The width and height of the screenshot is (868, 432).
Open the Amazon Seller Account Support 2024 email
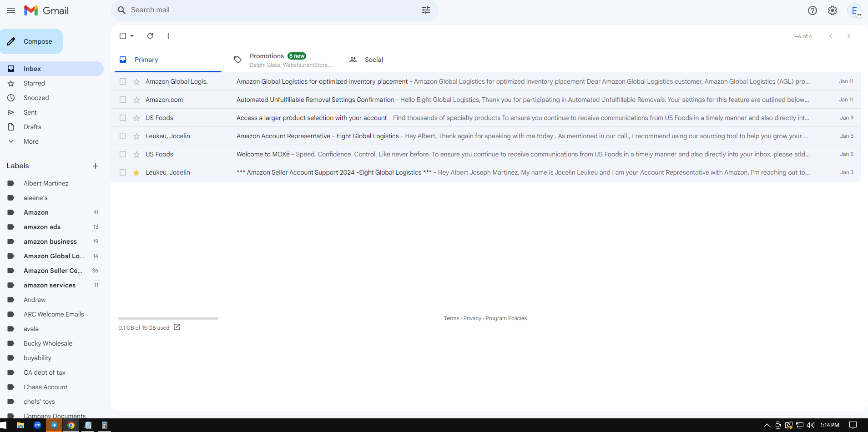tap(486, 172)
